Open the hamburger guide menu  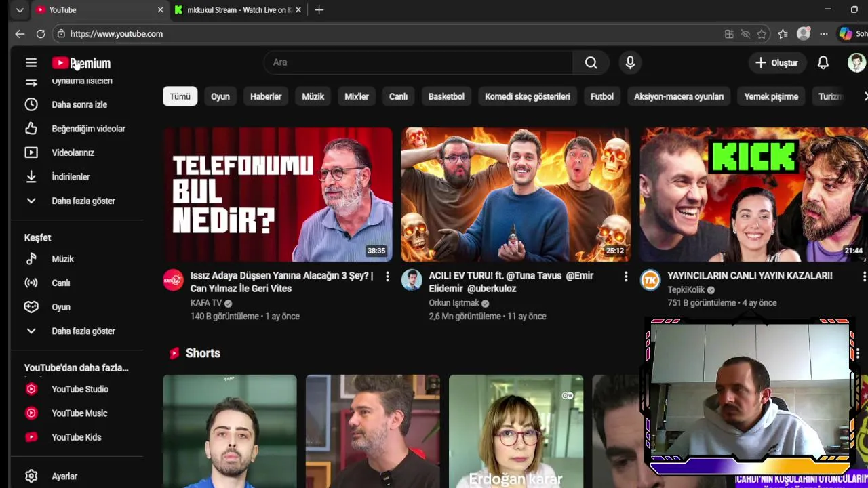[x=31, y=62]
